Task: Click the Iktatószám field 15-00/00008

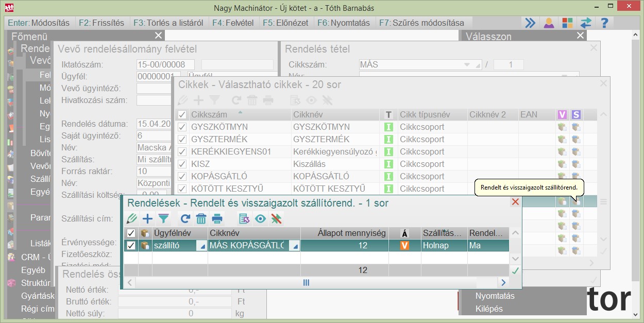Action: point(165,64)
